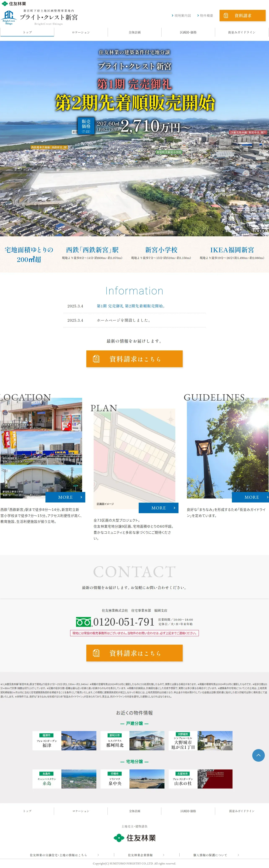Click the document icon on CONTACT request button

[96, 653]
